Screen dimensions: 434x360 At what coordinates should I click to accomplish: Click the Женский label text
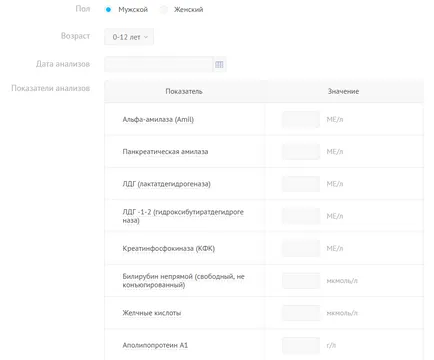pyautogui.click(x=188, y=10)
